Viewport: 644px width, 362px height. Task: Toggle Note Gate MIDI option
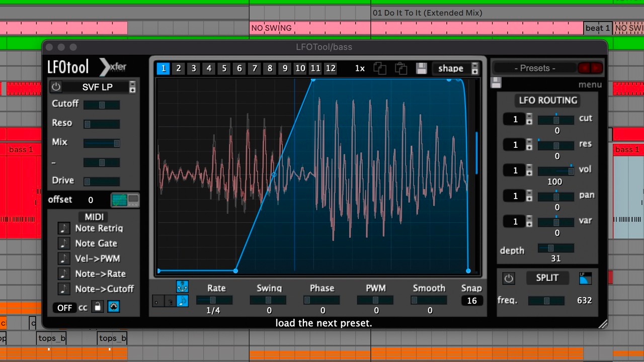(x=64, y=243)
